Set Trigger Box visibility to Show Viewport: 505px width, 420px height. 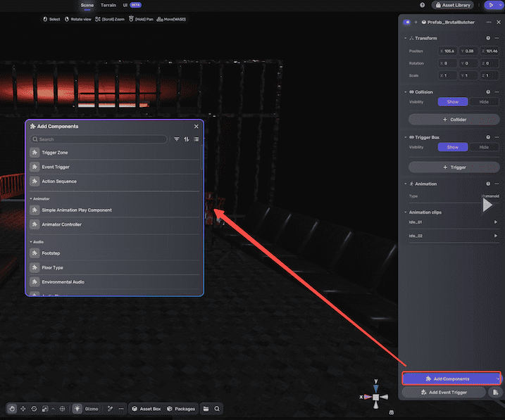coord(452,147)
